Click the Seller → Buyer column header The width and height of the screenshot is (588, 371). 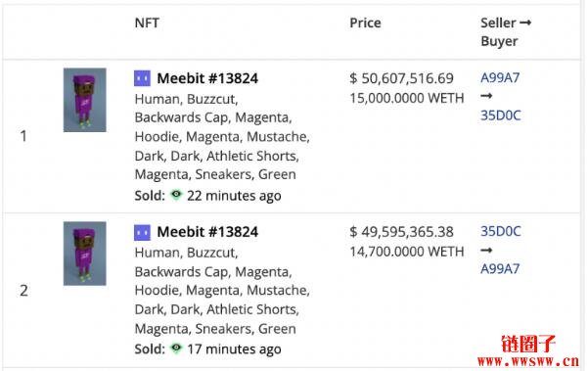point(506,32)
